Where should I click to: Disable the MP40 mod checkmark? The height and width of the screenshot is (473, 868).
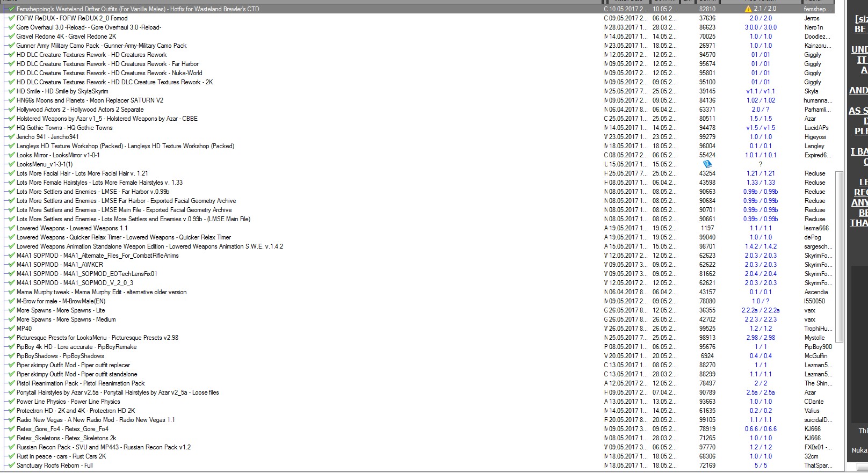[12, 329]
